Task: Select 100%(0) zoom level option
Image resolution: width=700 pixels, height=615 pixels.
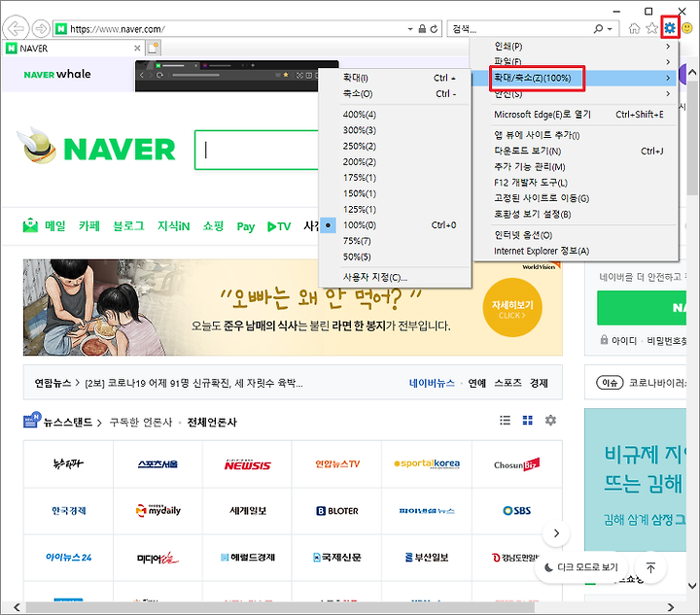Action: (395, 225)
